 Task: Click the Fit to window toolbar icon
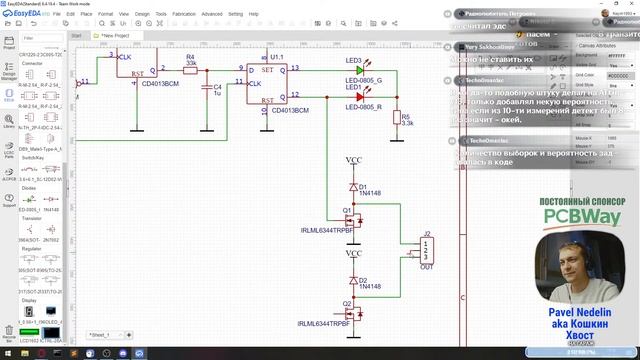coord(160,24)
